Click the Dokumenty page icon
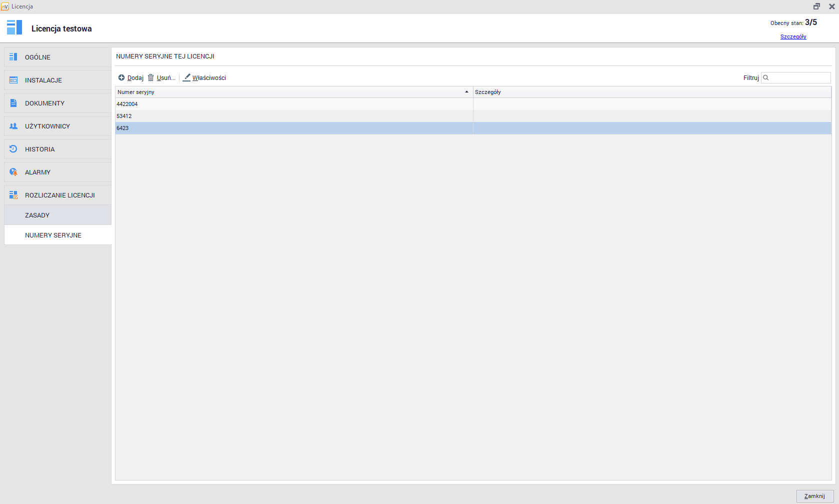 coord(13,103)
